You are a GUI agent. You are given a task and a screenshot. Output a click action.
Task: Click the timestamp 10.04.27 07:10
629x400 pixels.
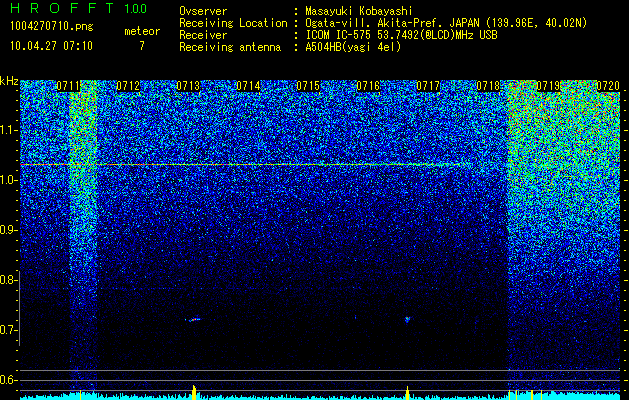(51, 45)
